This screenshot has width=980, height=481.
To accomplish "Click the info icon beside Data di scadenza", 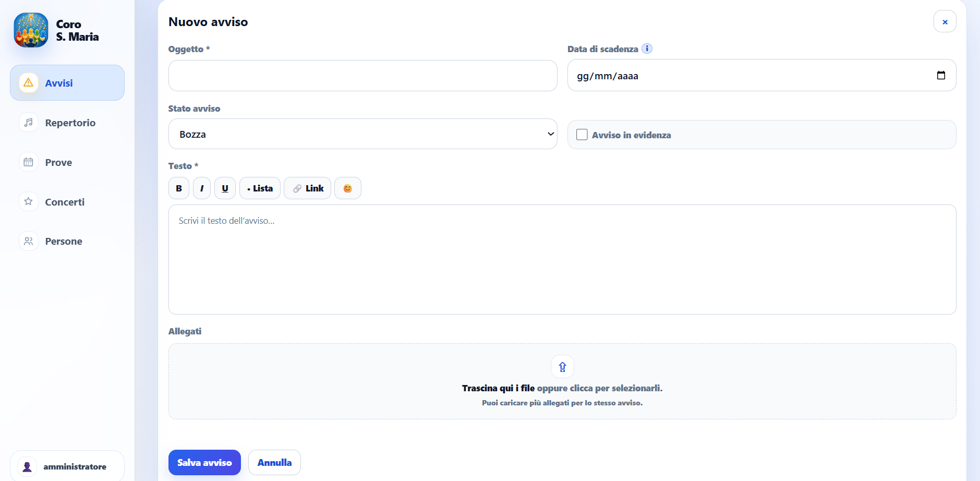I will [x=647, y=49].
